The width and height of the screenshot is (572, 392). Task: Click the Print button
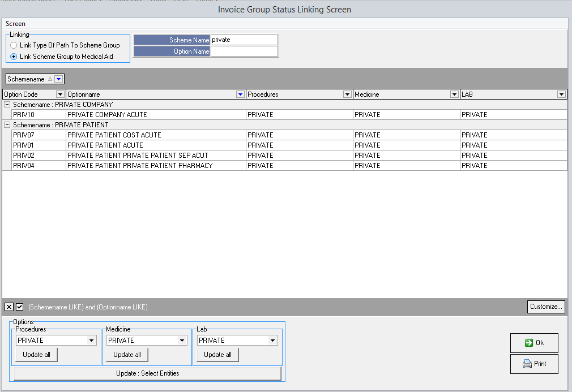[533, 364]
